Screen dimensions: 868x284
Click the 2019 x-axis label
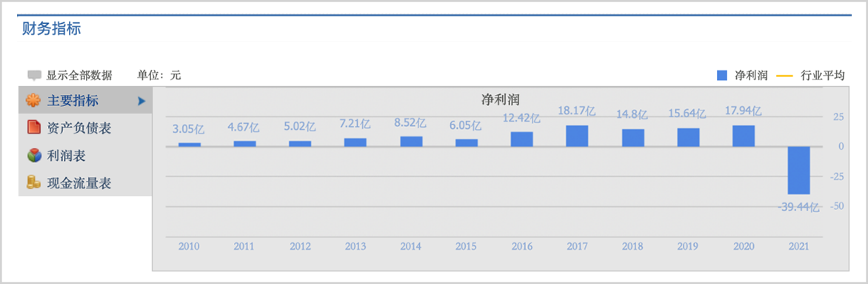point(687,247)
